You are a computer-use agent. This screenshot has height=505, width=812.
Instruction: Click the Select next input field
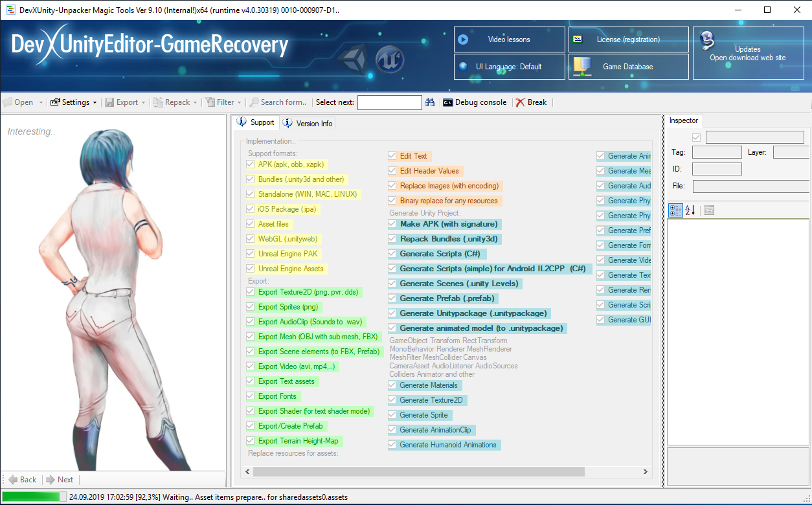coord(390,102)
